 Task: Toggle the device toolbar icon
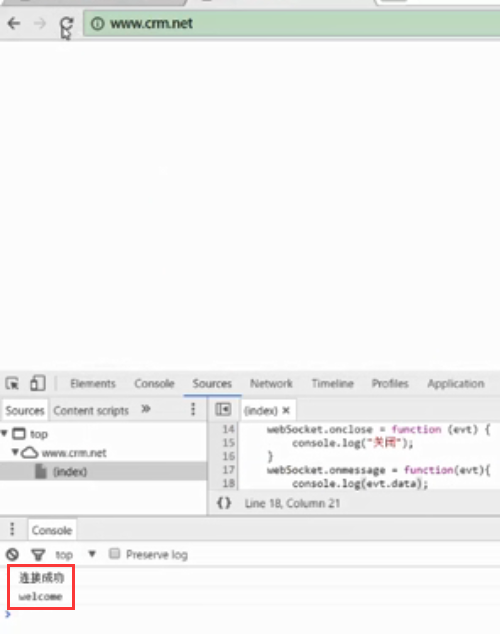[37, 383]
